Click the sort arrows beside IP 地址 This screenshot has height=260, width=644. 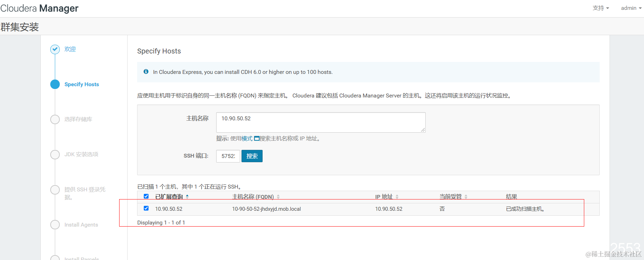coord(397,197)
